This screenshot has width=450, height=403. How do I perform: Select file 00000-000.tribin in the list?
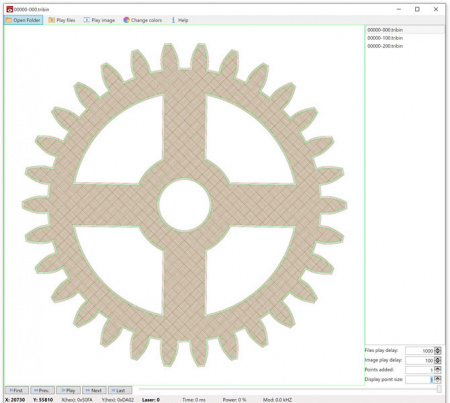(405, 30)
